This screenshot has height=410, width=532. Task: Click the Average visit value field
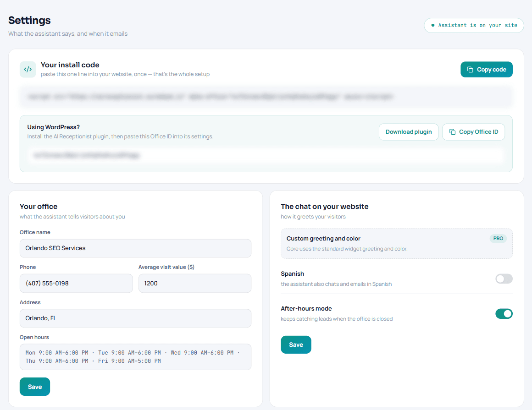click(195, 283)
